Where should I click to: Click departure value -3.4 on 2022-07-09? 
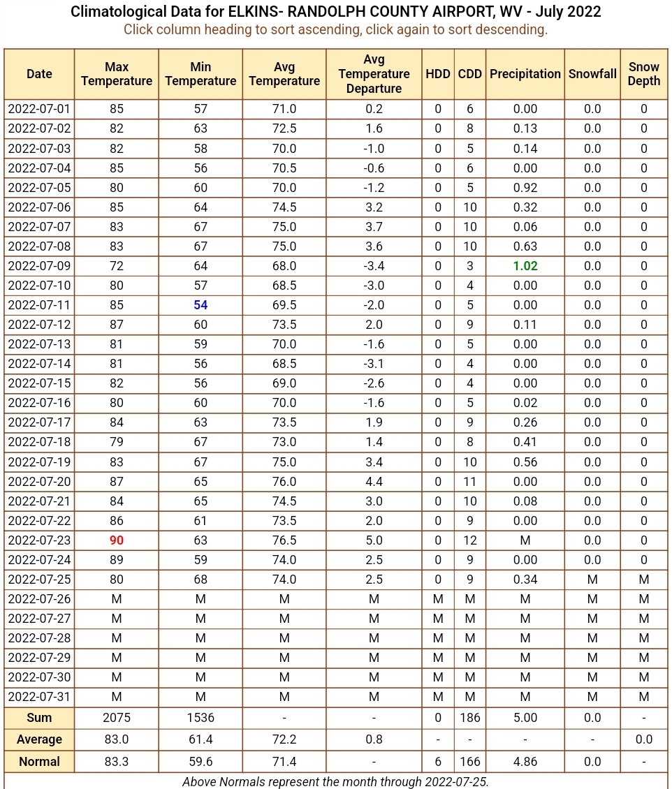tap(374, 266)
